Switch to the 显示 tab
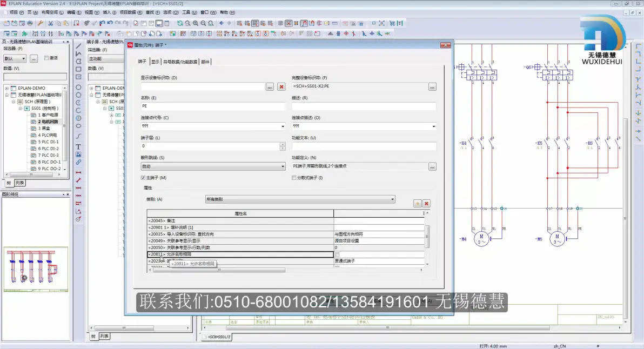Image resolution: width=644 pixels, height=349 pixels. [x=155, y=62]
